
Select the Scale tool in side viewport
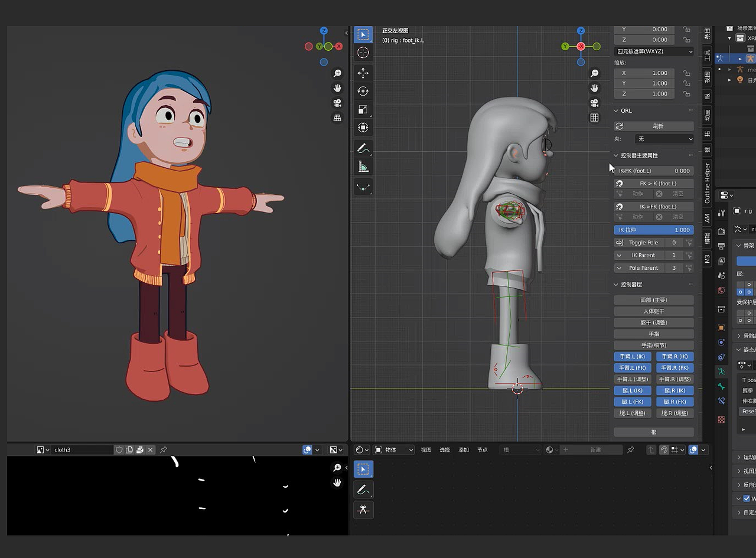[x=363, y=109]
